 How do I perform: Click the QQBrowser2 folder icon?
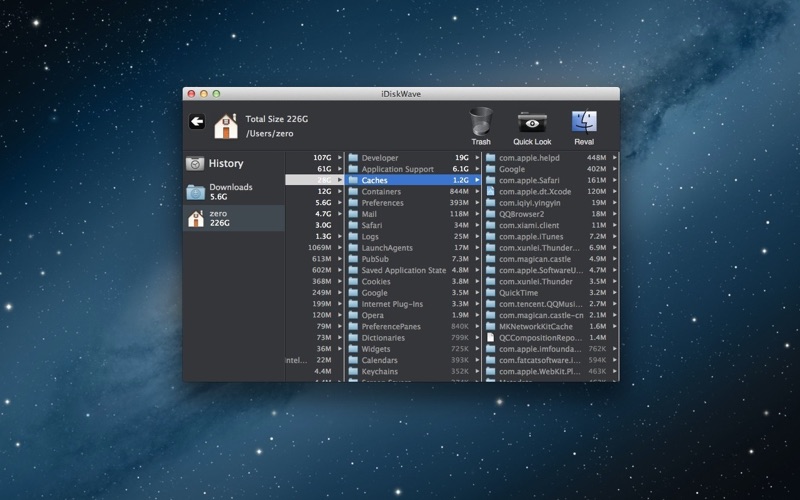click(490, 214)
